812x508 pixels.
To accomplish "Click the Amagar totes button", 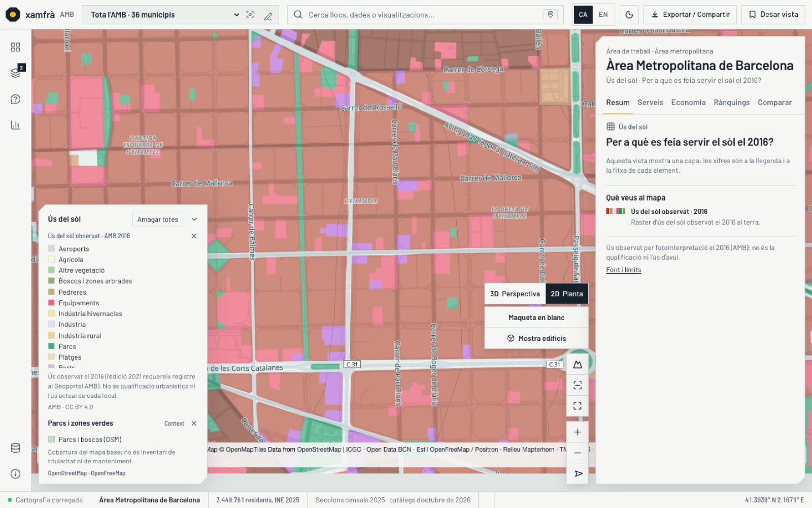I will point(157,219).
